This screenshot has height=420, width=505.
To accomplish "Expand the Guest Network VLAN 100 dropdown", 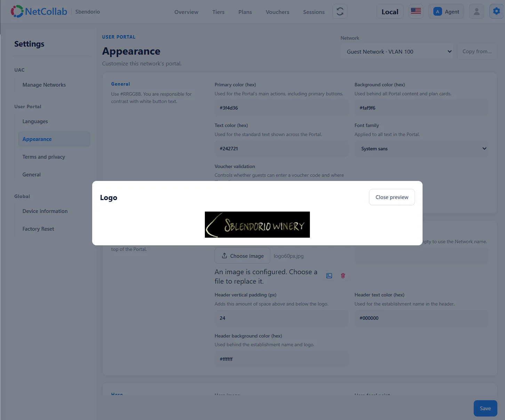I will pos(398,51).
